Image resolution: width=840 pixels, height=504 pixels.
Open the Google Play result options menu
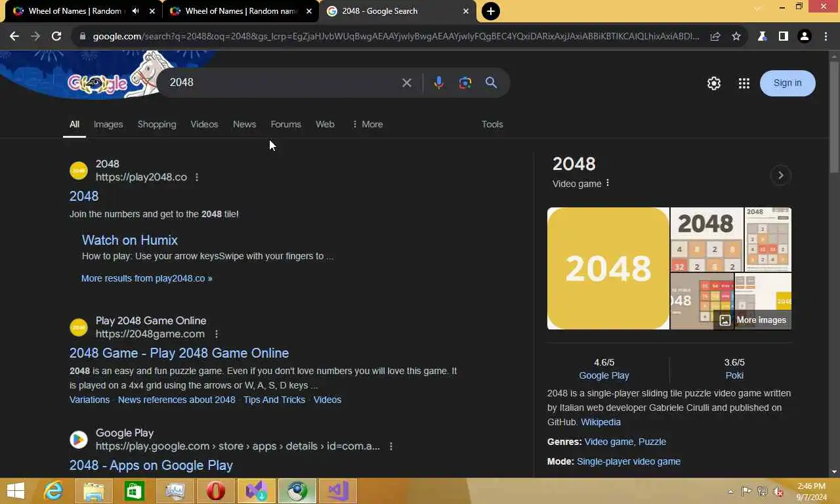coord(391,446)
